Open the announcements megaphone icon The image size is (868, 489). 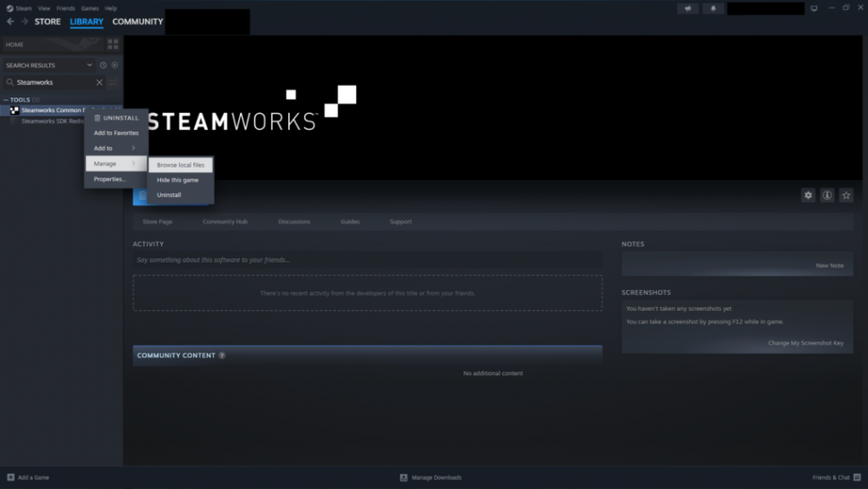(x=687, y=8)
